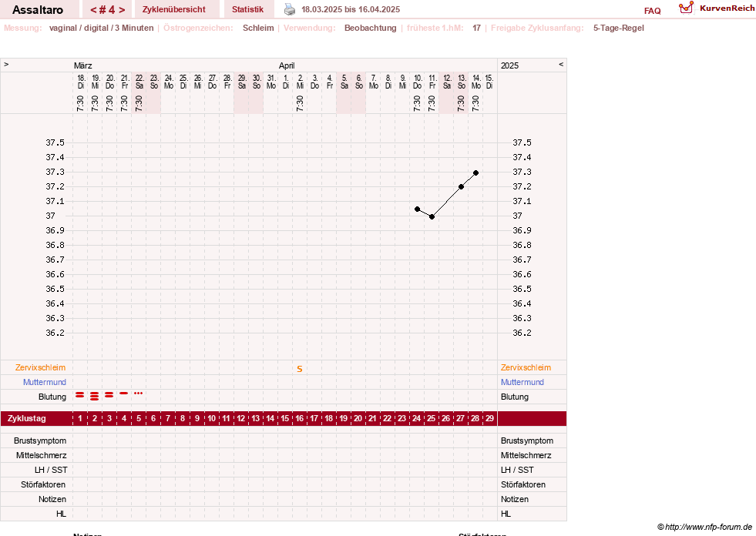This screenshot has width=756, height=536.
Task: Click the KurvenReich link
Action: coord(727,8)
